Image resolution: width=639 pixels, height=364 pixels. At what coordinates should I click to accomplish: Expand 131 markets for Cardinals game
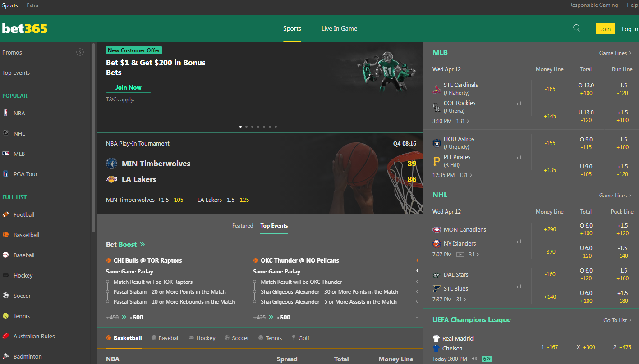[463, 121]
